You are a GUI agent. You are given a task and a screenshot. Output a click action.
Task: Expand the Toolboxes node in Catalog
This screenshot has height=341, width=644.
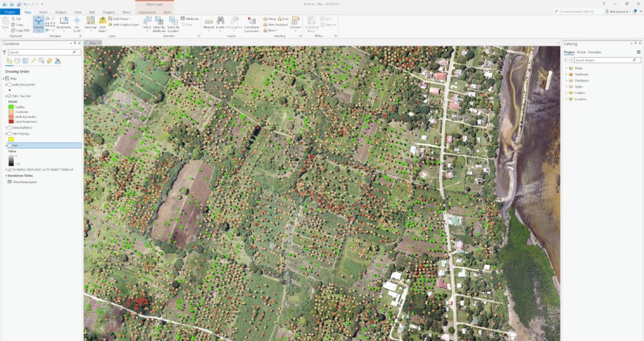pos(566,74)
